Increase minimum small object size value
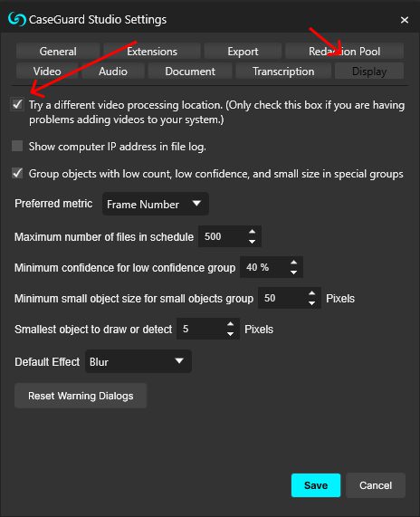 point(311,293)
